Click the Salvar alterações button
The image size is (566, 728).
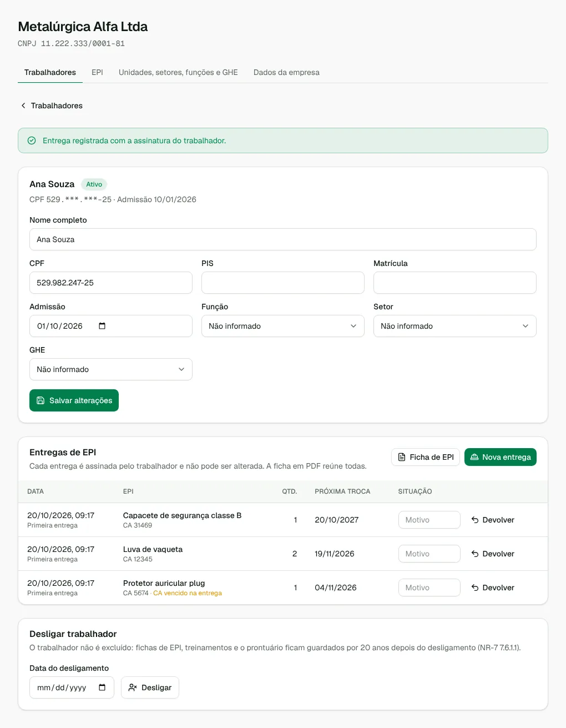point(74,400)
